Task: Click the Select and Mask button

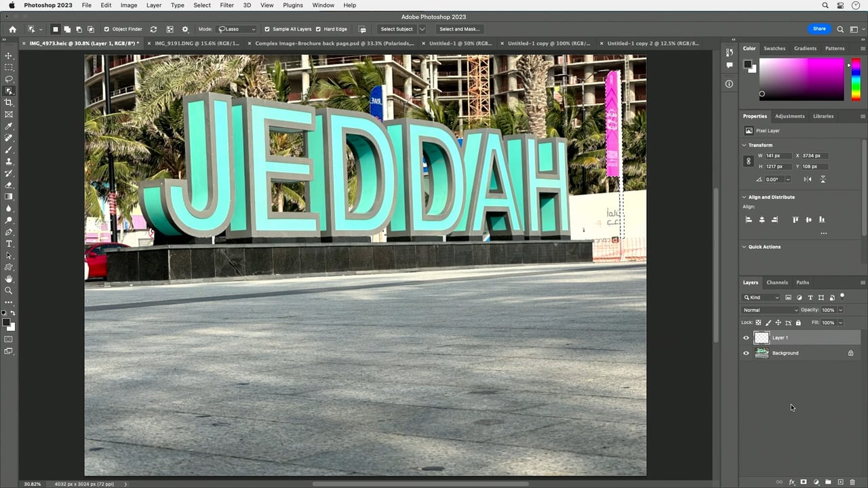Action: point(459,29)
